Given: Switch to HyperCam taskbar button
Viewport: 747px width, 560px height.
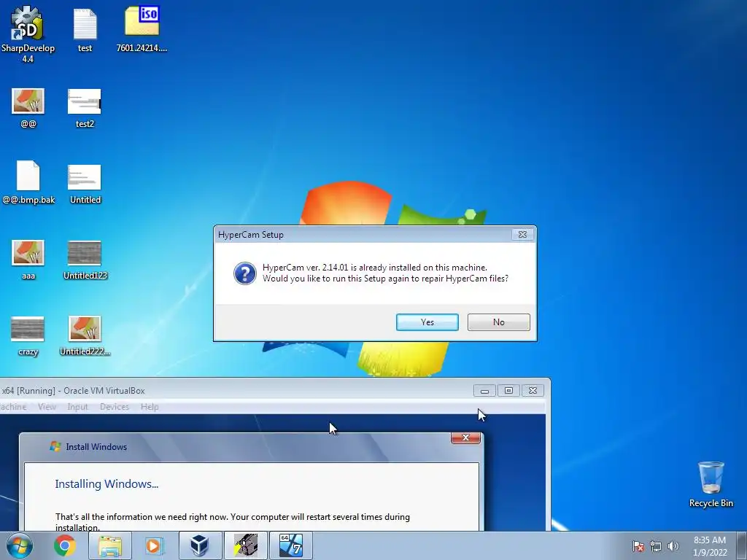Looking at the screenshot, I should pos(245,545).
